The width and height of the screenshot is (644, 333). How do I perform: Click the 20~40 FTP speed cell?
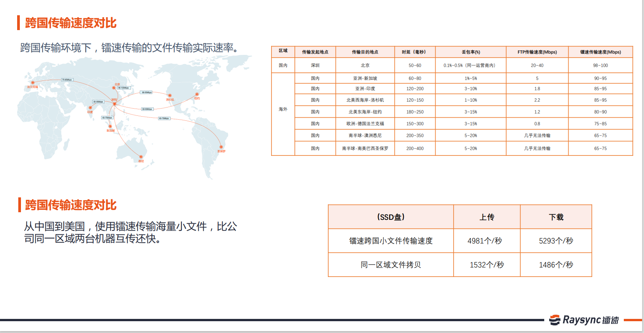point(537,65)
